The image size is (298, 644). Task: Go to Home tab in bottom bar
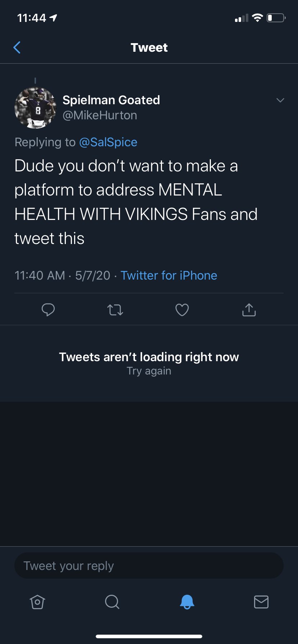point(37,602)
